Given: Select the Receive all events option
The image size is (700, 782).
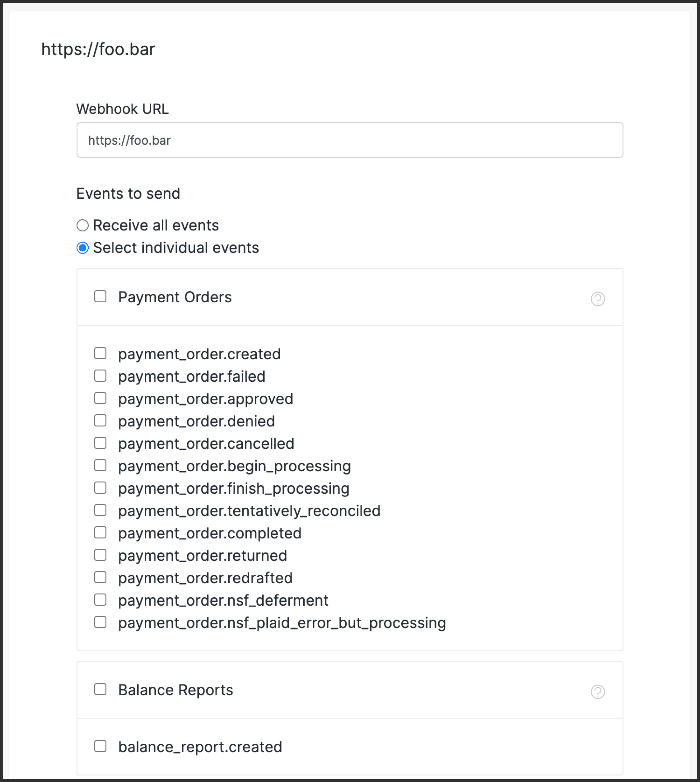Looking at the screenshot, I should (x=82, y=225).
